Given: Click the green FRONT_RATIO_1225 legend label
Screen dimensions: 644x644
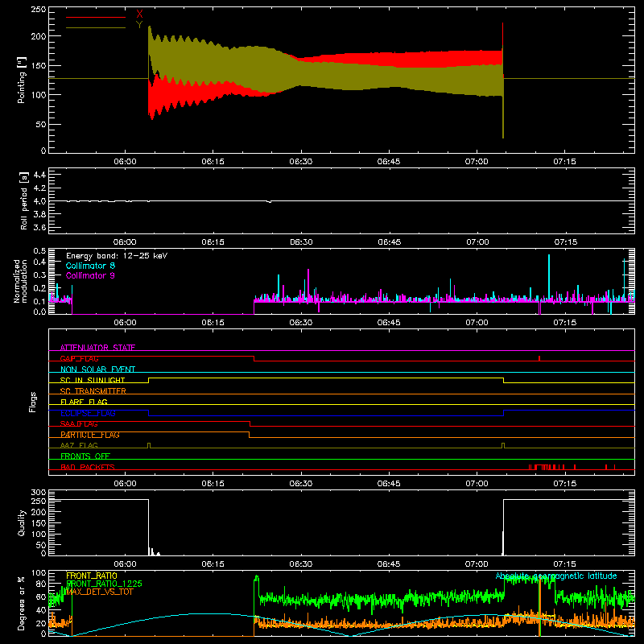Looking at the screenshot, I should coord(104,584).
